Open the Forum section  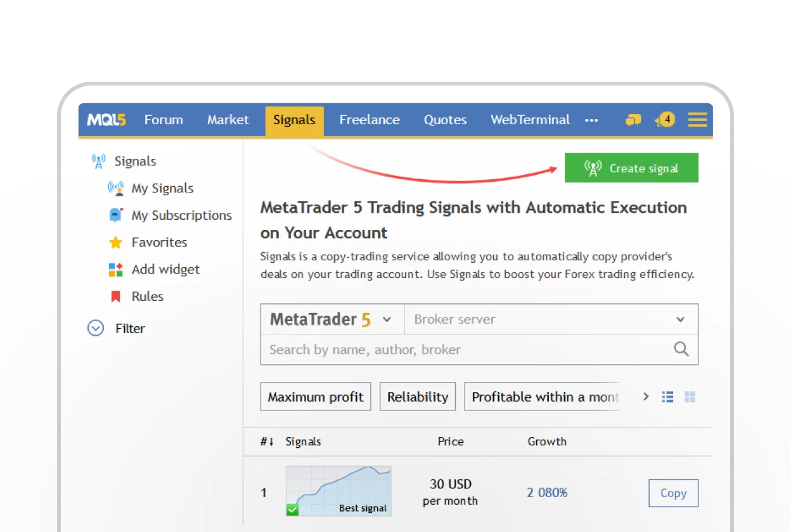[x=164, y=120]
